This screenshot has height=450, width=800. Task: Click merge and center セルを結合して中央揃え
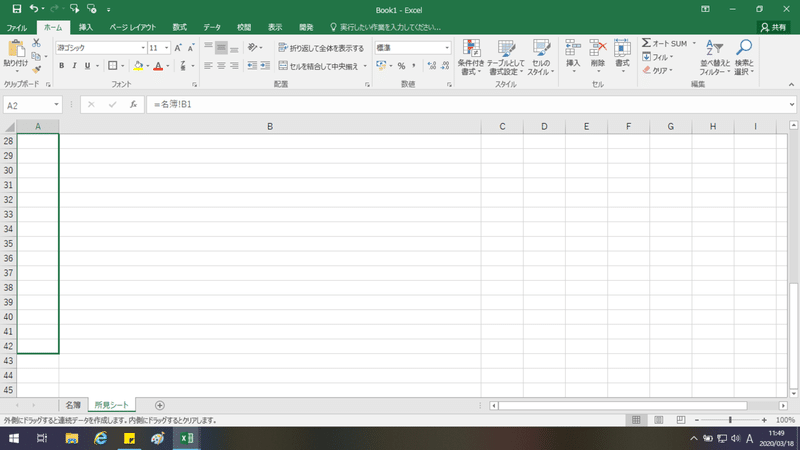318,66
